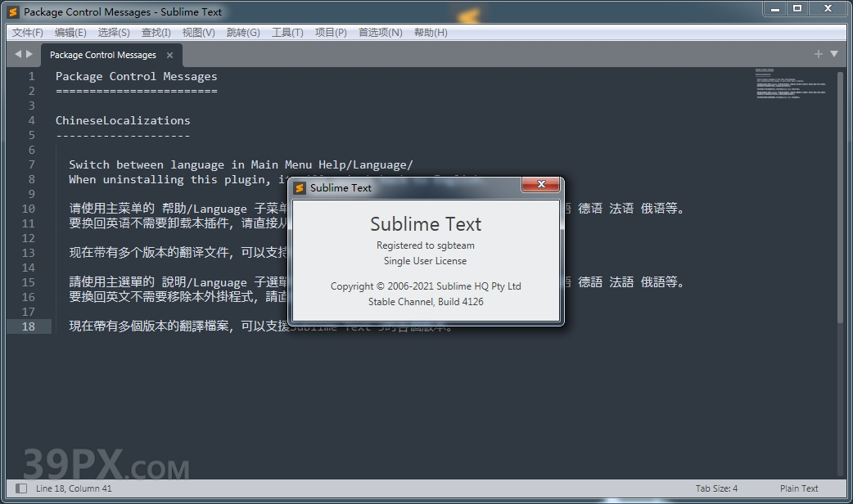
Task: Open the 文件(F) menu
Action: tap(28, 33)
